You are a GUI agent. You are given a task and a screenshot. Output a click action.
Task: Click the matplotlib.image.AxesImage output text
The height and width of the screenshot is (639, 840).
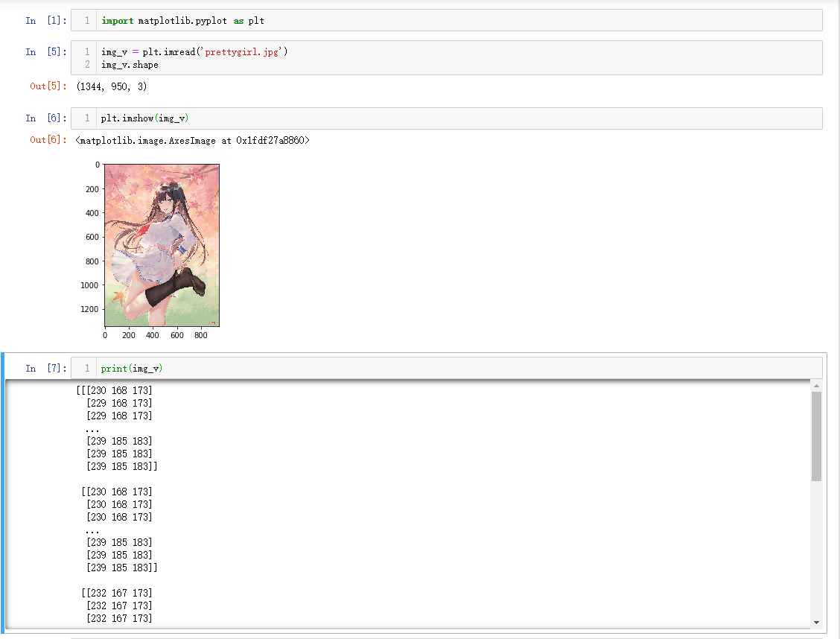tap(192, 140)
